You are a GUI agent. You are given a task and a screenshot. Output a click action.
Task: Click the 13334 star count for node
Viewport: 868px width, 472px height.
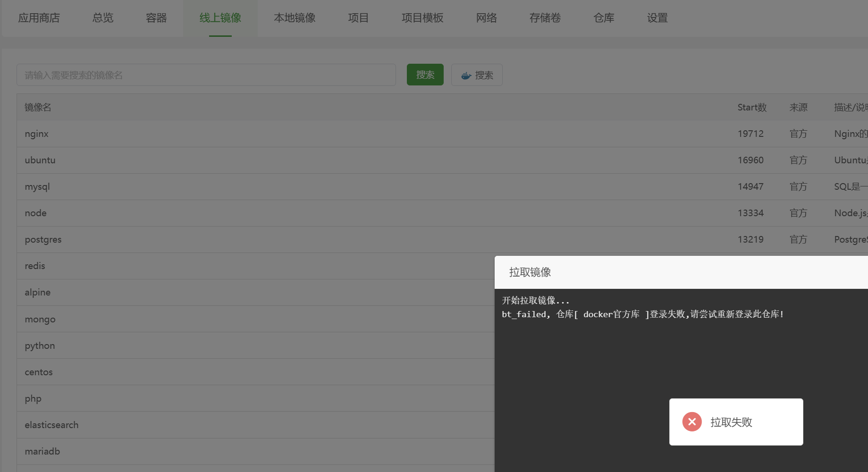[750, 213]
